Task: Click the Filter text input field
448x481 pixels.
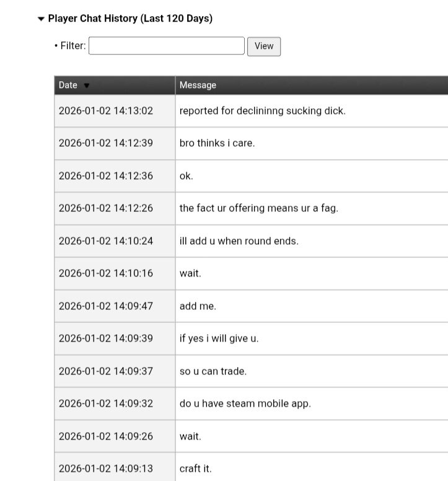Action: tap(166, 46)
